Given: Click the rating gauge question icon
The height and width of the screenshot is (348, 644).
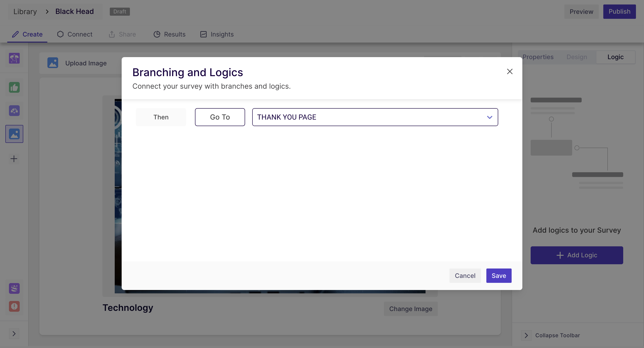Looking at the screenshot, I should click(x=14, y=111).
